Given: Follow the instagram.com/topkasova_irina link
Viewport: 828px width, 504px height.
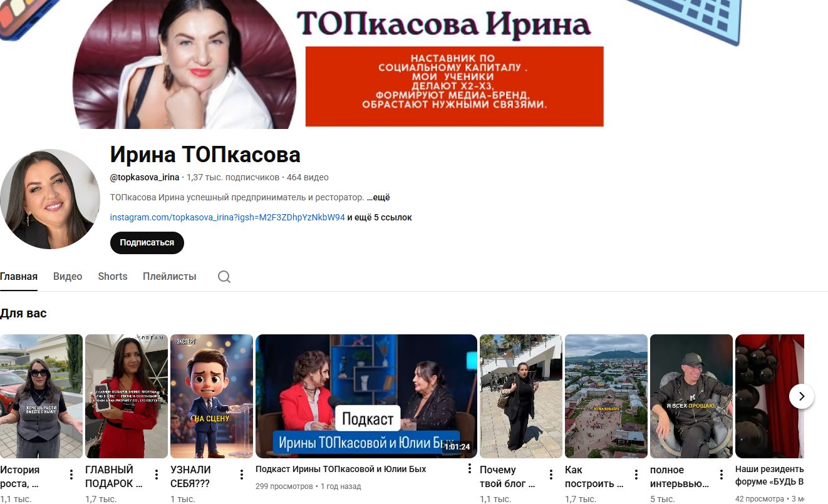Looking at the screenshot, I should pos(227,217).
